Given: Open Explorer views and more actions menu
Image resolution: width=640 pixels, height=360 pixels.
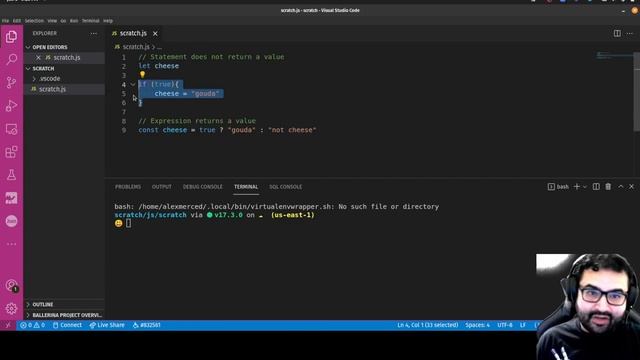Looking at the screenshot, I should click(94, 33).
